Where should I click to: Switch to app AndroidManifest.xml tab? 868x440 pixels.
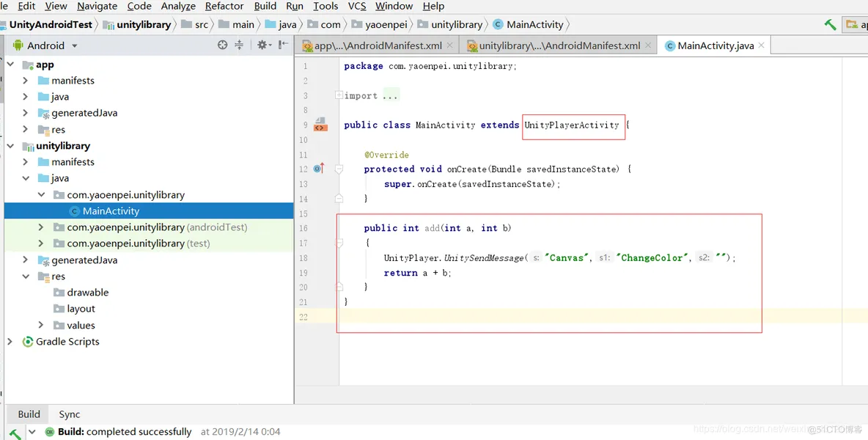[x=377, y=45]
